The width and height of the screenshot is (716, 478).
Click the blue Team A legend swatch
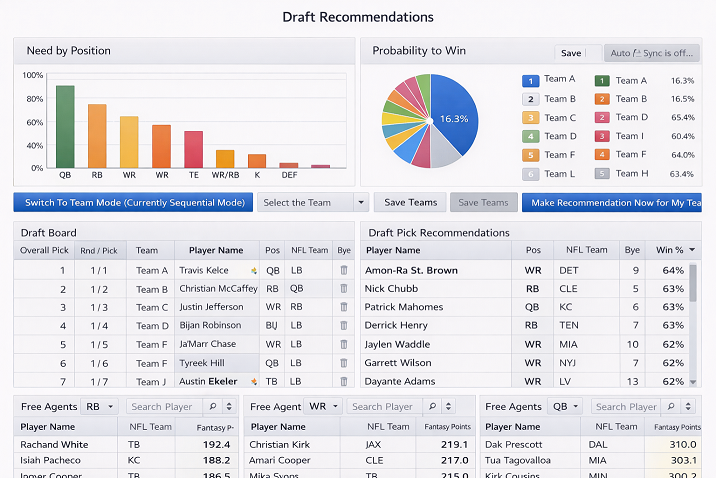tap(531, 81)
